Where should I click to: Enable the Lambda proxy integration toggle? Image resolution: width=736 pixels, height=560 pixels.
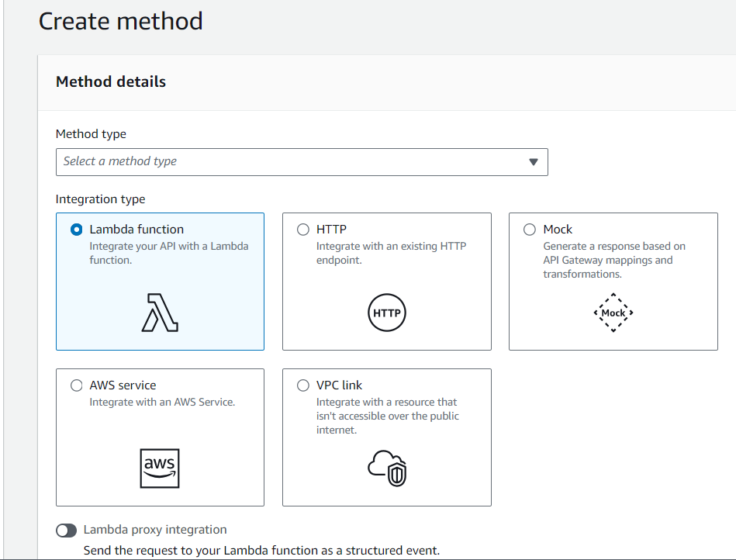(66, 531)
